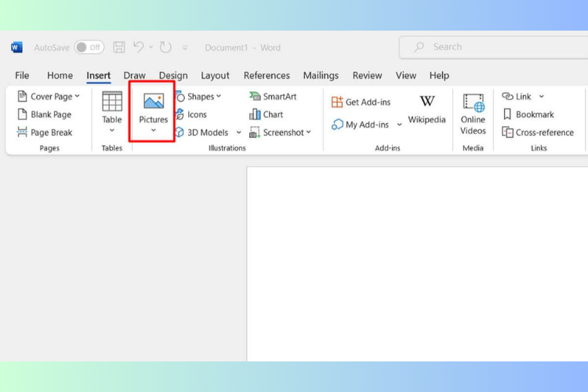Image resolution: width=588 pixels, height=392 pixels.
Task: Switch to the Home tab
Action: [60, 75]
